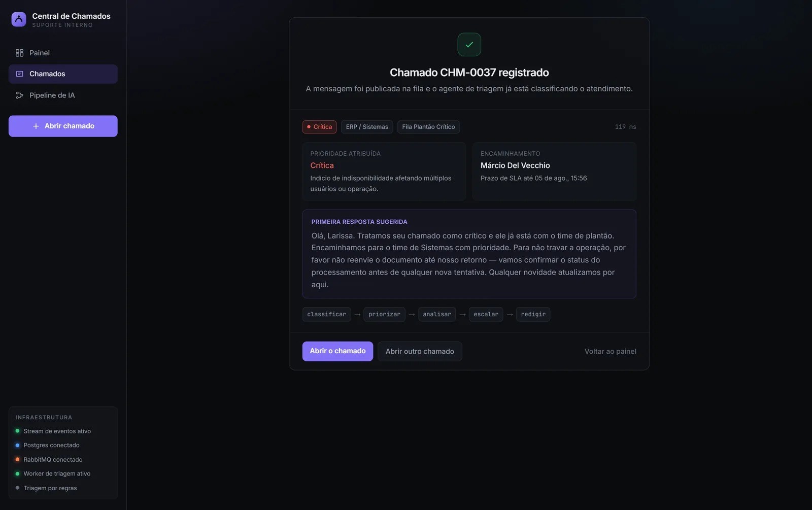The image size is (812, 510).
Task: Click the Pipeline de IA flow icon
Action: click(19, 95)
